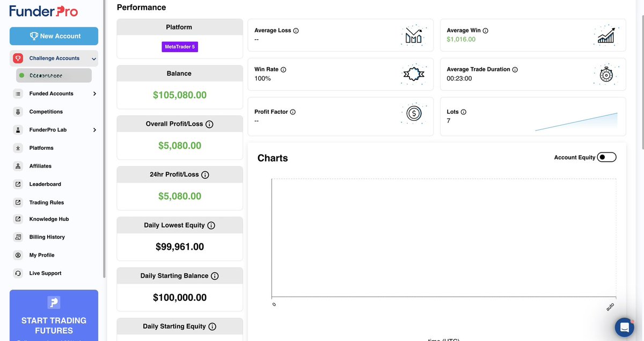The height and width of the screenshot is (341, 644).
Task: Click the $1,016.00 average win value
Action: 461,39
